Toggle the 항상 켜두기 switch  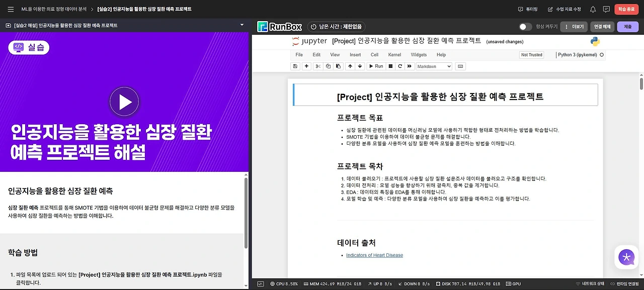[x=525, y=27]
